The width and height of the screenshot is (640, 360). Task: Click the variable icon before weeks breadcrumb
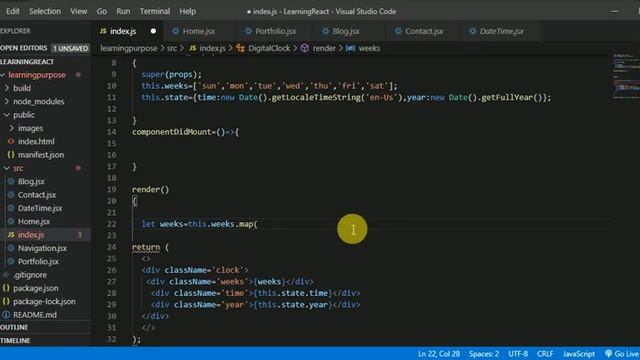tap(350, 48)
